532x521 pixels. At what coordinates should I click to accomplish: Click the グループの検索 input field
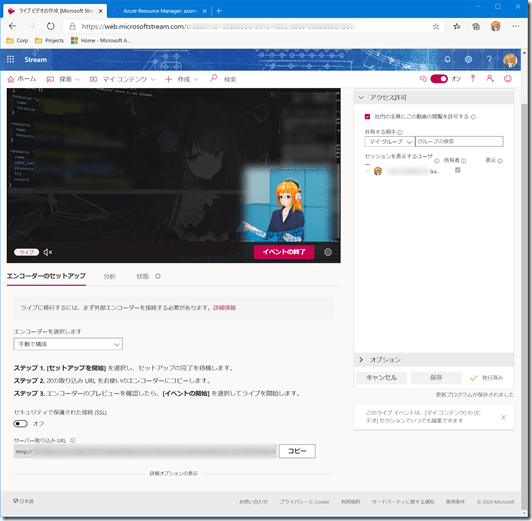(459, 141)
